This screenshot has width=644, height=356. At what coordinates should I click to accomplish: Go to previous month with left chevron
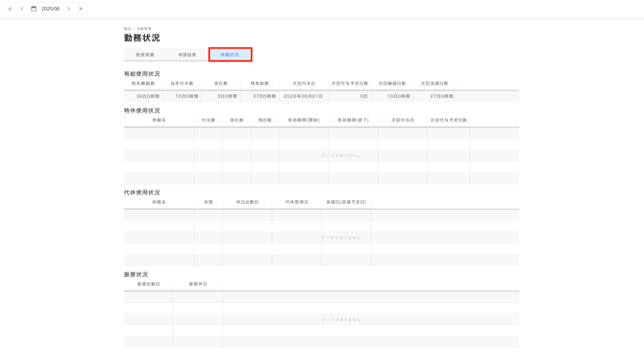click(22, 9)
